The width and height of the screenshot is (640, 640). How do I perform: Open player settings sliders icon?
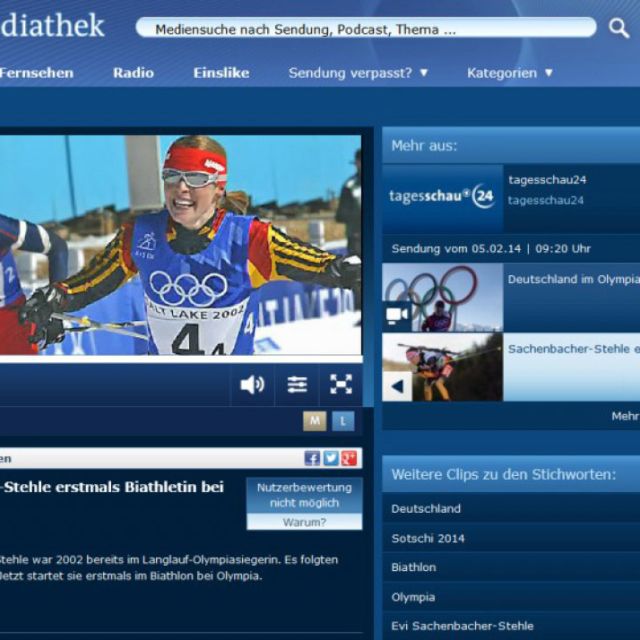click(x=297, y=384)
